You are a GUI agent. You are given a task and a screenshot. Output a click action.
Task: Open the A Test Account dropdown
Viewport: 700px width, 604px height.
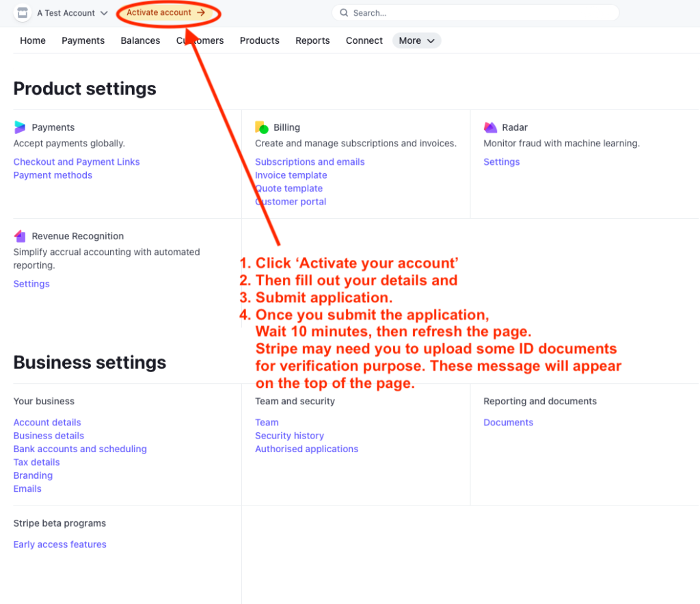[x=72, y=13]
